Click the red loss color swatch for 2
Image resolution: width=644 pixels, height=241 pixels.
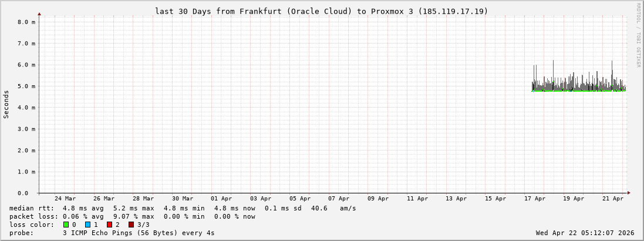pos(109,225)
